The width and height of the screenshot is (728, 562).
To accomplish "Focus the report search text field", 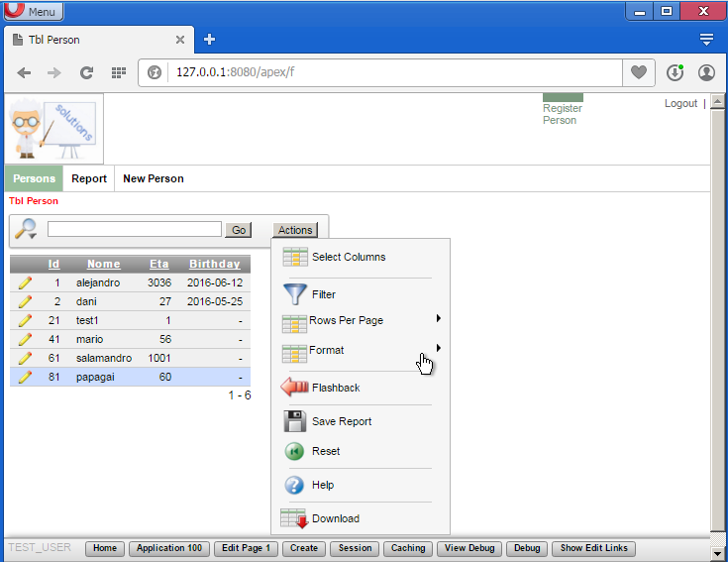I will pos(134,229).
